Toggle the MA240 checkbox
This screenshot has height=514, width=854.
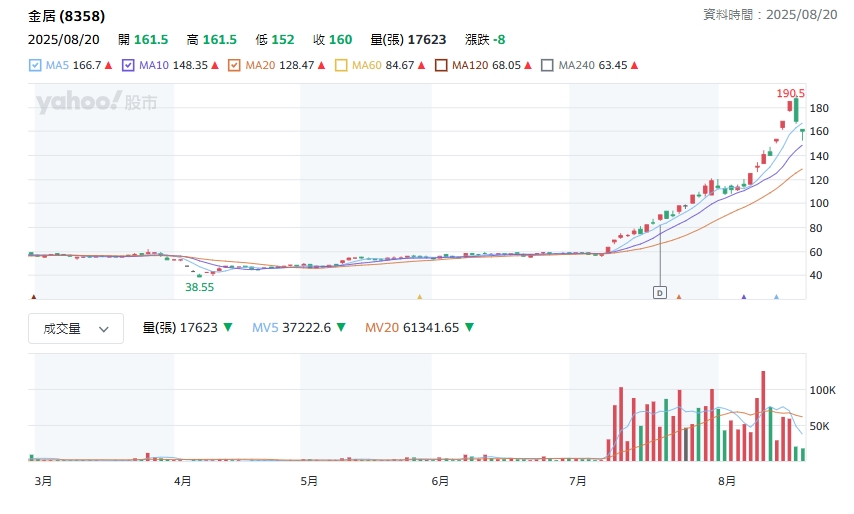(547, 65)
